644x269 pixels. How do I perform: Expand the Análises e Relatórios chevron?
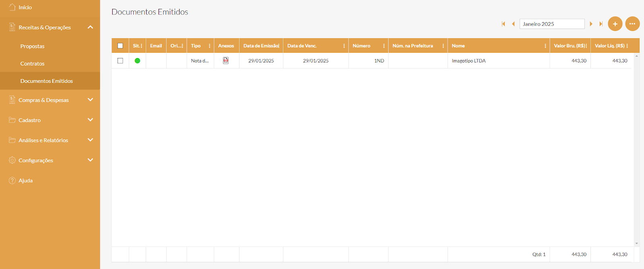pos(90,140)
